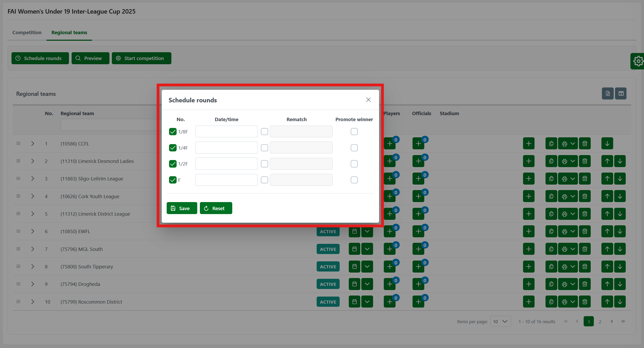Delete the CCFL team row via trash icon

585,144
